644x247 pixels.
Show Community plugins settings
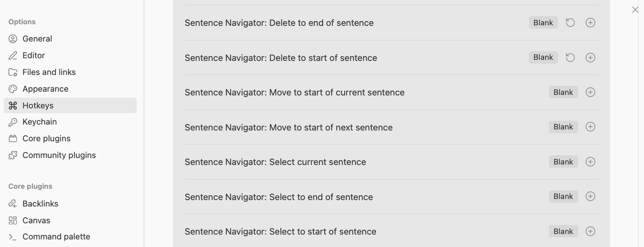point(59,155)
